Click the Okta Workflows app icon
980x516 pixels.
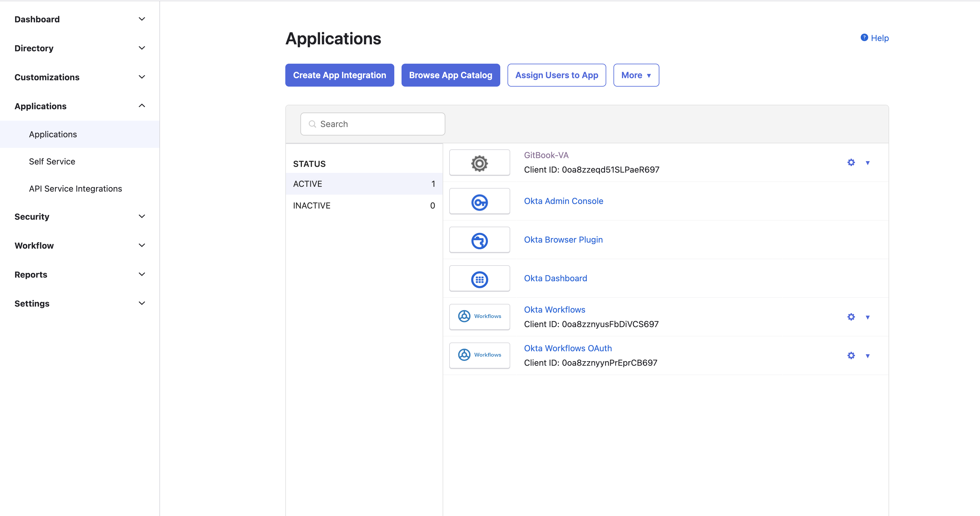coord(479,316)
